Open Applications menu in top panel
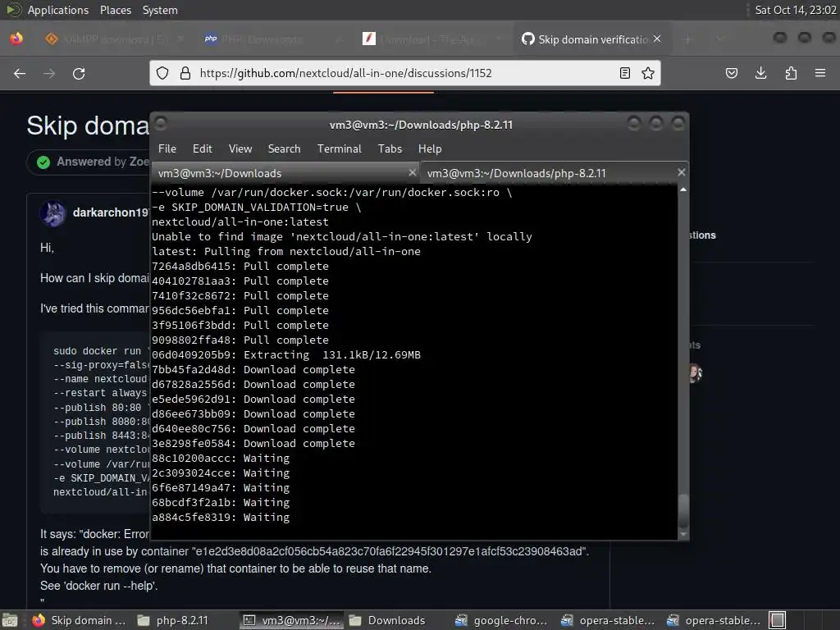This screenshot has width=840, height=630. pos(58,10)
